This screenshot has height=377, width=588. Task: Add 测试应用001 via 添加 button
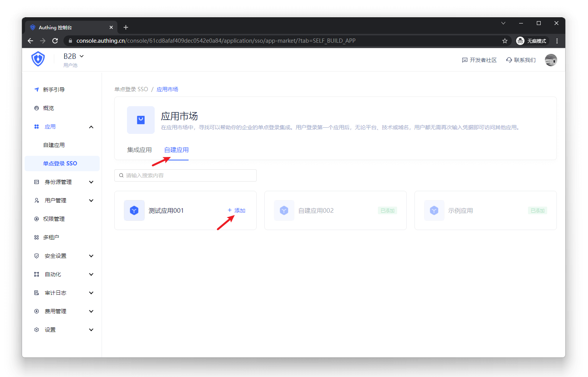(237, 210)
